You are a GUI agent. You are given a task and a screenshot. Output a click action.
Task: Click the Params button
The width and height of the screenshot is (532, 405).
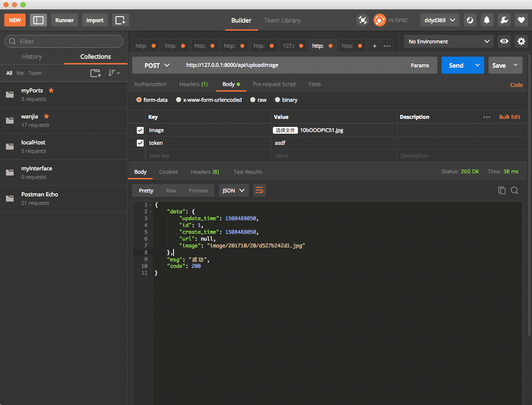pos(420,65)
